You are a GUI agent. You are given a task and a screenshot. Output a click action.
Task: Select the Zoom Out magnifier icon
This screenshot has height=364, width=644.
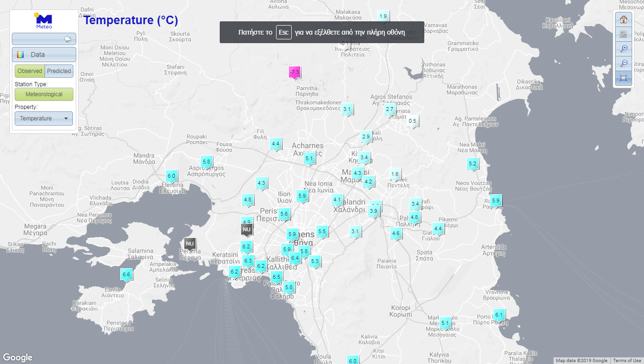624,63
